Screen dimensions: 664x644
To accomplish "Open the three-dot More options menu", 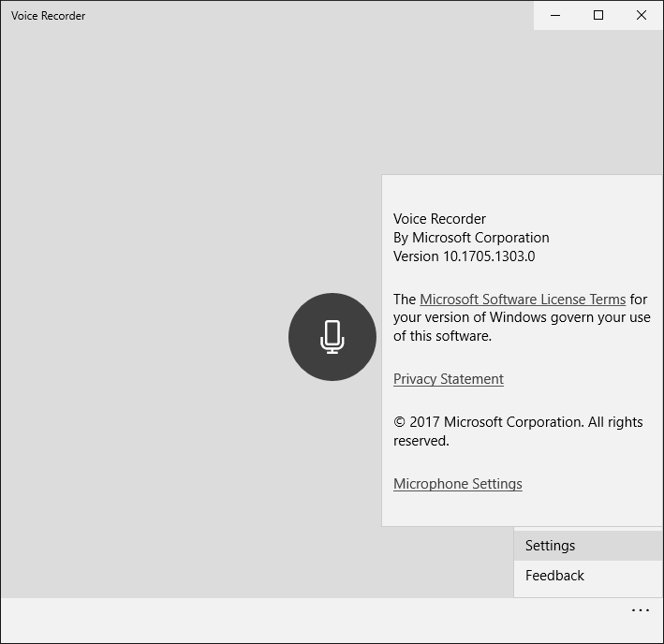I will click(640, 610).
